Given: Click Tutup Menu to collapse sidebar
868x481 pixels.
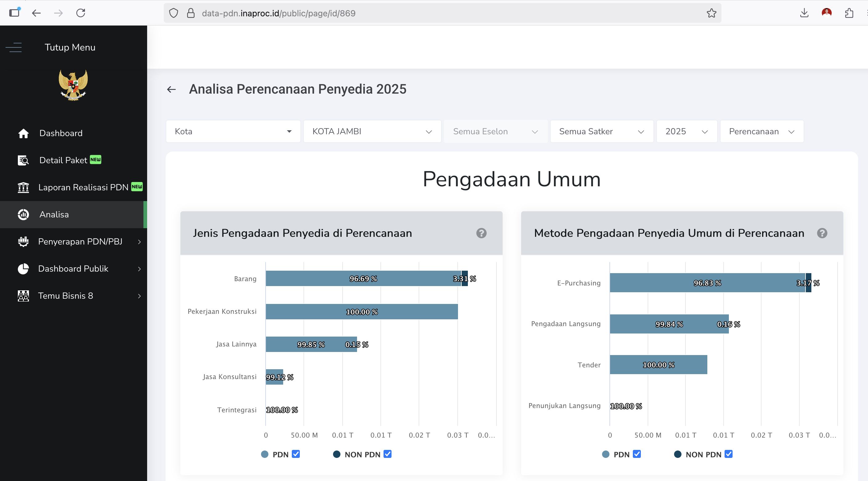Looking at the screenshot, I should (x=70, y=47).
